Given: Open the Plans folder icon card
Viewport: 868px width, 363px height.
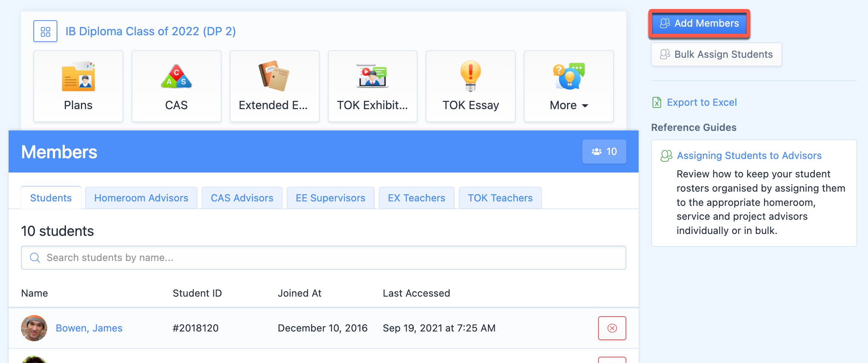Looking at the screenshot, I should (78, 86).
